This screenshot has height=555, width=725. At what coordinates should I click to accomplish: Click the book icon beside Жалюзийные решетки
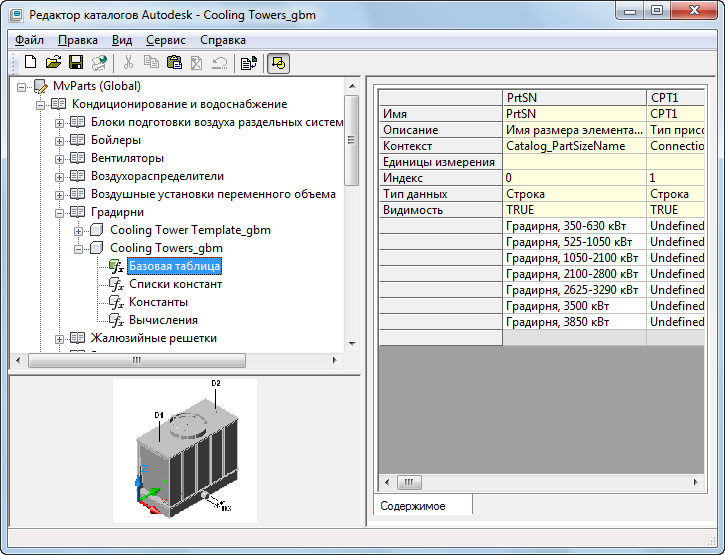coord(77,338)
